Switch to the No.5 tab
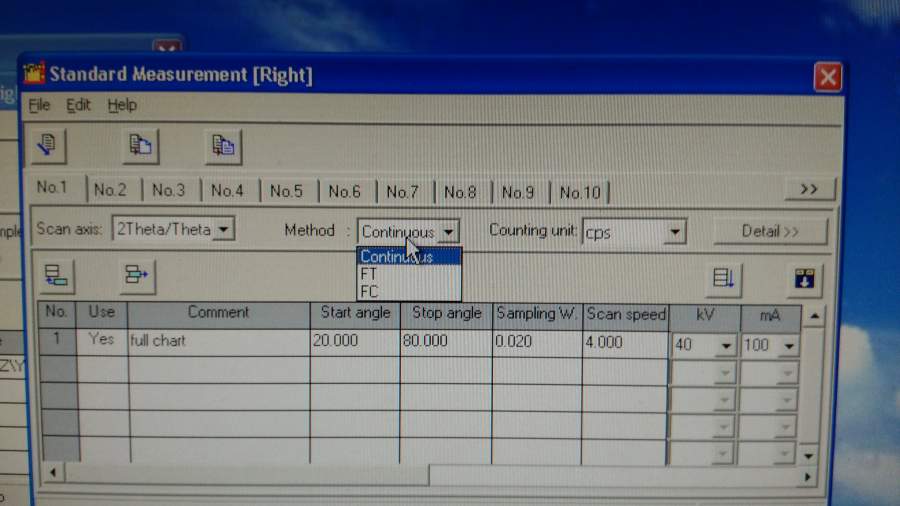This screenshot has height=506, width=900. coord(286,190)
